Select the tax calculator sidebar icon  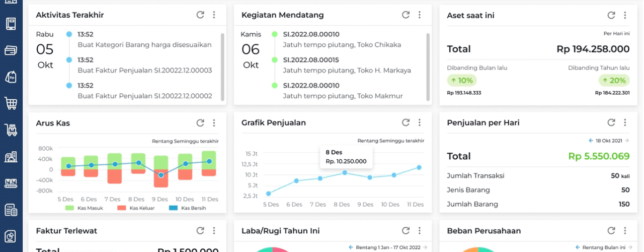tap(11, 210)
